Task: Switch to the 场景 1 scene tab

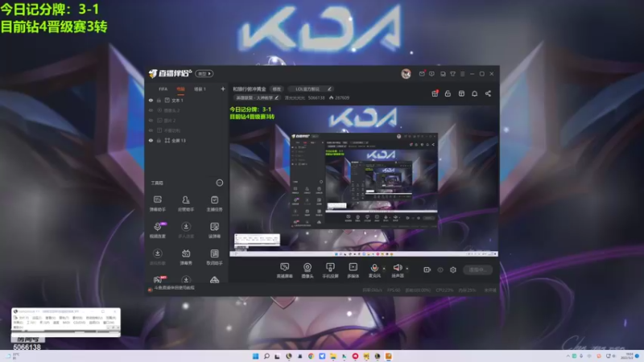Action: coord(200,89)
